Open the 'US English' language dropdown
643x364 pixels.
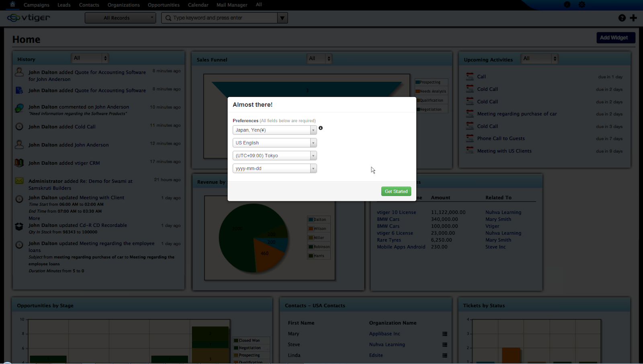pos(275,143)
